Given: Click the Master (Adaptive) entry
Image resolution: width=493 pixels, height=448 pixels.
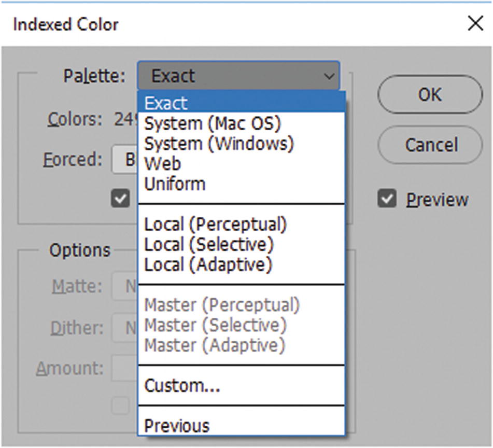Looking at the screenshot, I should click(x=215, y=345).
